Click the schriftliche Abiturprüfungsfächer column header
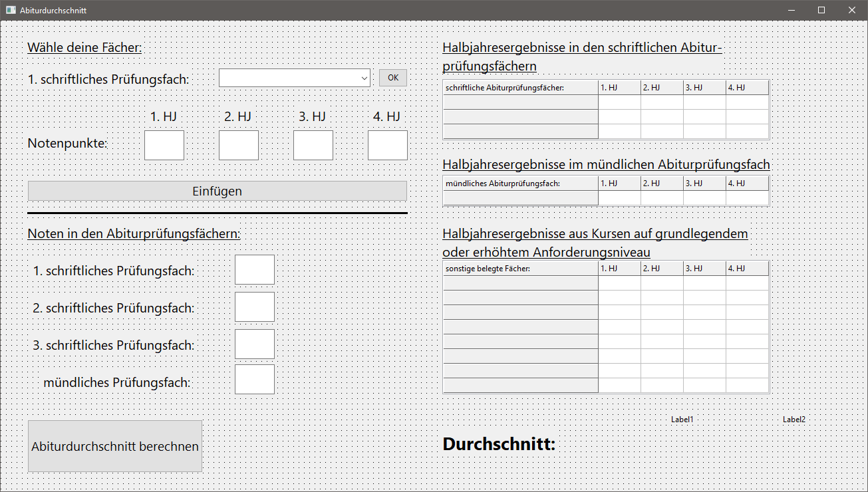The image size is (868, 492). point(521,88)
